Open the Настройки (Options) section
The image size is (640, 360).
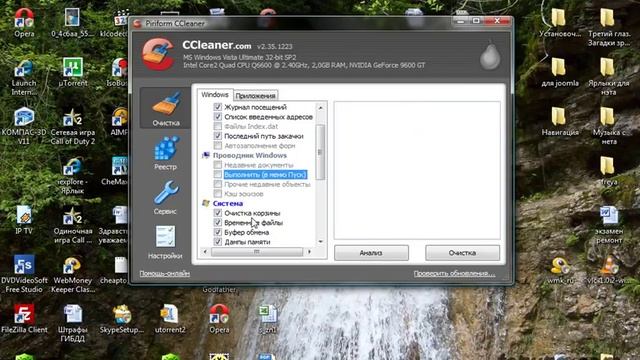[x=165, y=242]
